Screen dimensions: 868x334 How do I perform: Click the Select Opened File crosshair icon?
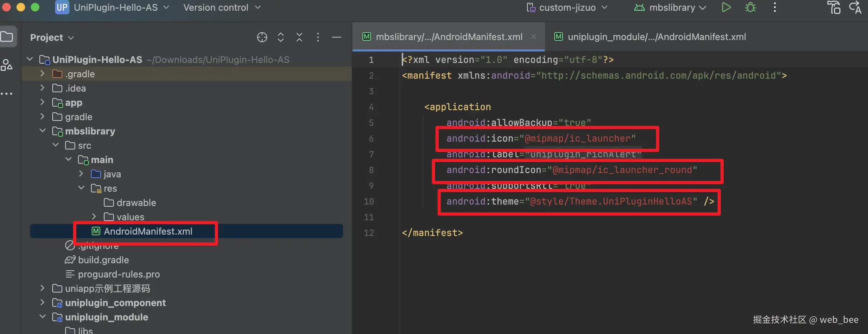262,37
